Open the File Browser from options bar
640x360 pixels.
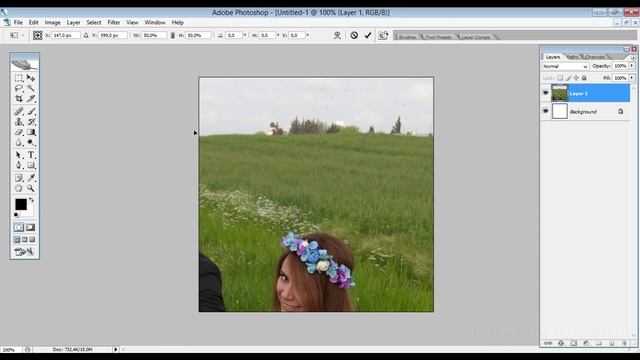coord(383,36)
